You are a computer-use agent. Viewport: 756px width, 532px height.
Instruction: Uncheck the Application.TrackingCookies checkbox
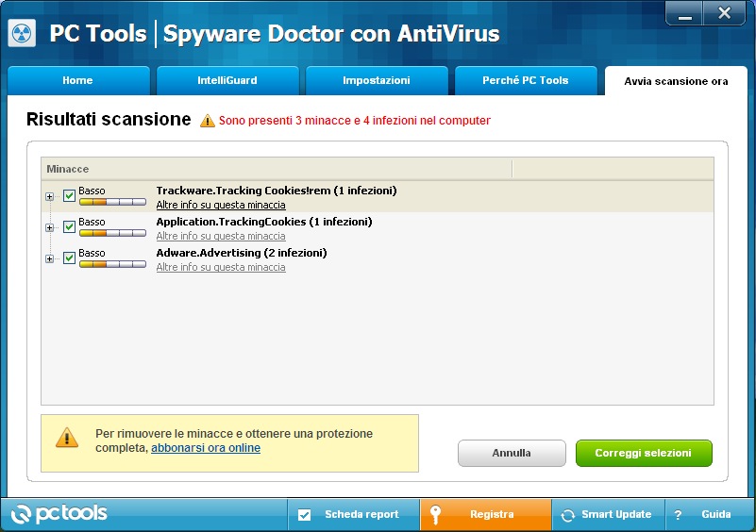click(69, 227)
